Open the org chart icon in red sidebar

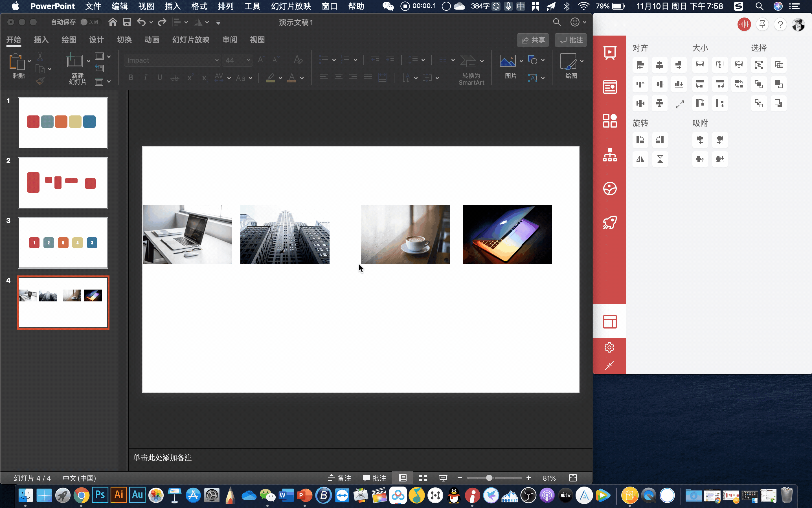(609, 155)
